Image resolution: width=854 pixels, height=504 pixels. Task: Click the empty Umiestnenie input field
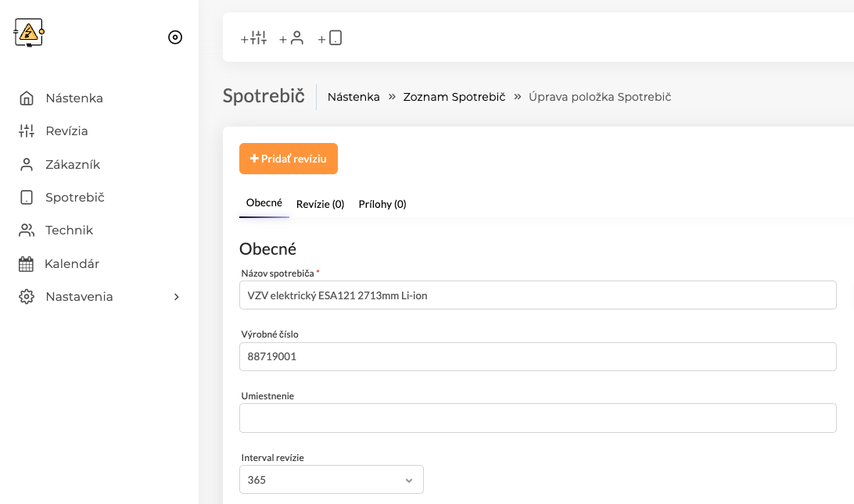click(537, 418)
